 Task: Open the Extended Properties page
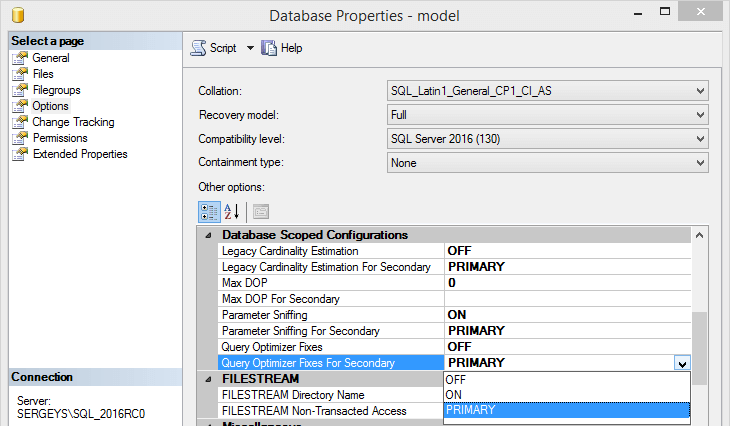click(x=80, y=154)
